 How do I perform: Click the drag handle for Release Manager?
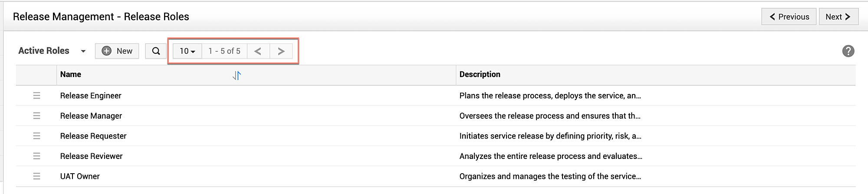pos(36,116)
